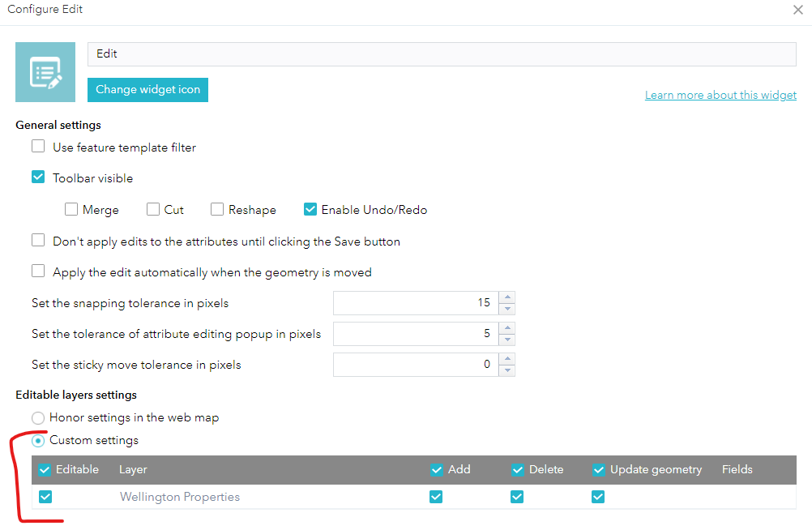The height and width of the screenshot is (530, 812).
Task: Open the Learn more about this widget link
Action: click(720, 95)
